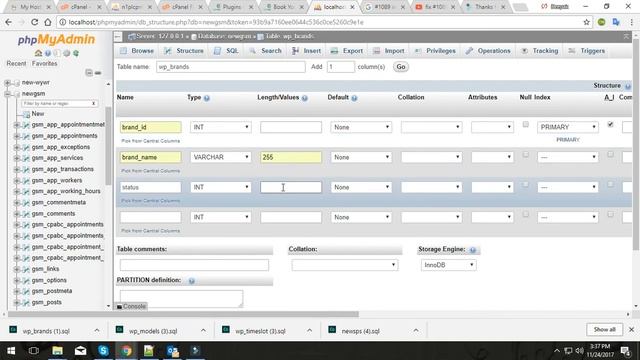This screenshot has width=640, height=360.
Task: Reload navigation panel with green icon
Action: coord(76,53)
